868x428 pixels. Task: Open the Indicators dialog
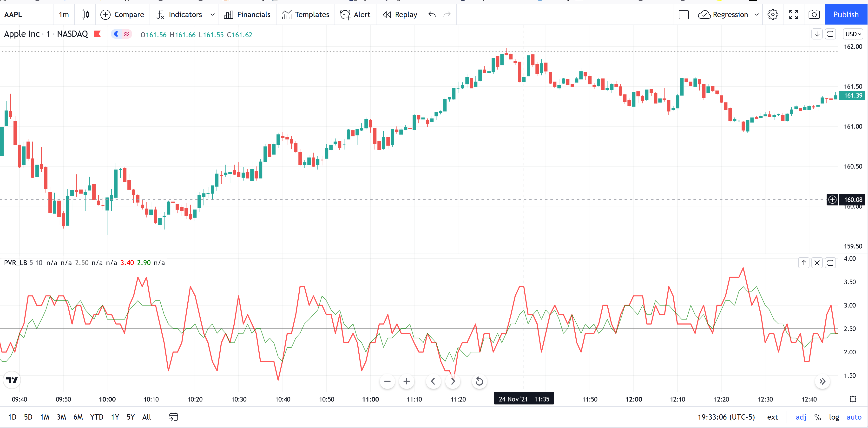click(x=179, y=14)
